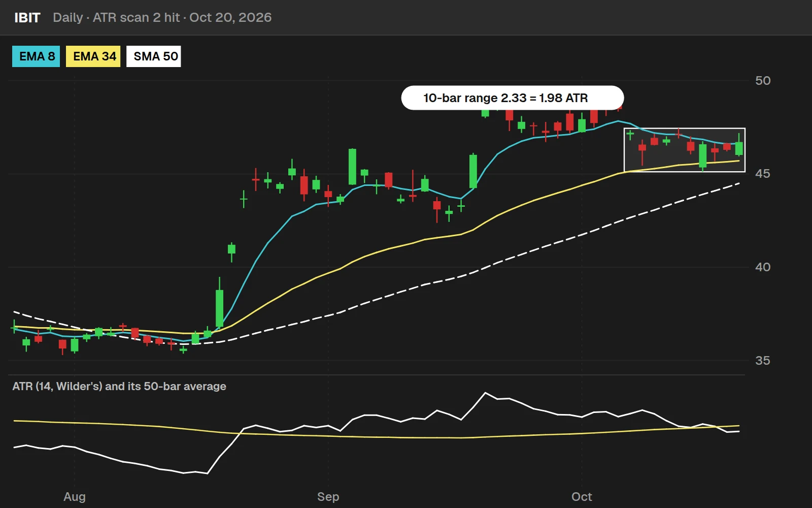Click the SMA 50 legend chip
The image size is (812, 508).
(x=154, y=56)
